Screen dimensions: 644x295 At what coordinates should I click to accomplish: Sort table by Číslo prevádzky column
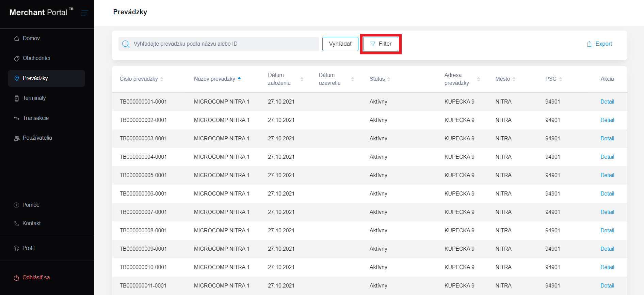(x=162, y=79)
